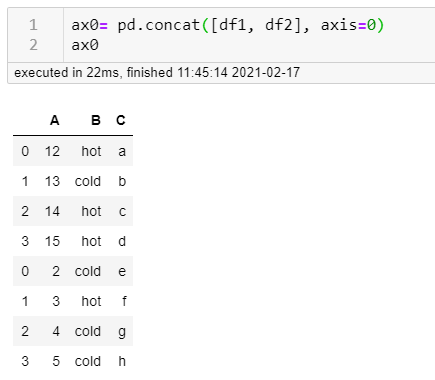Select column header A

pyautogui.click(x=55, y=120)
